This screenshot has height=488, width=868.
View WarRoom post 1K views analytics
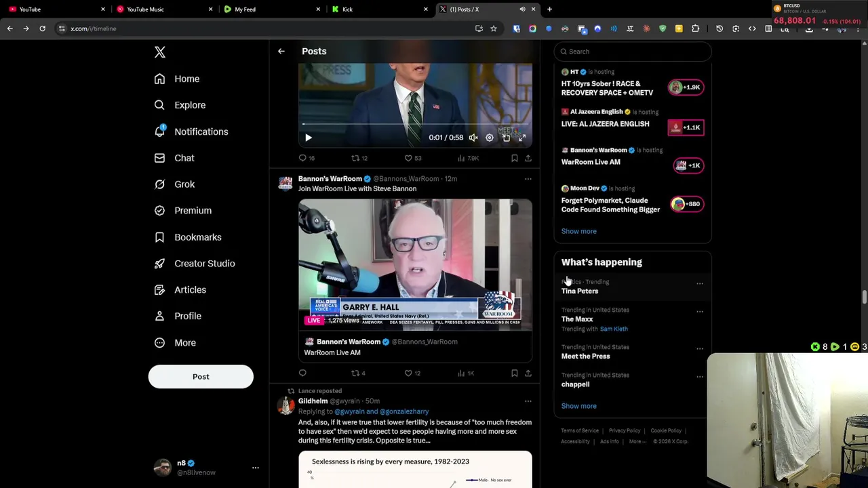click(x=466, y=373)
